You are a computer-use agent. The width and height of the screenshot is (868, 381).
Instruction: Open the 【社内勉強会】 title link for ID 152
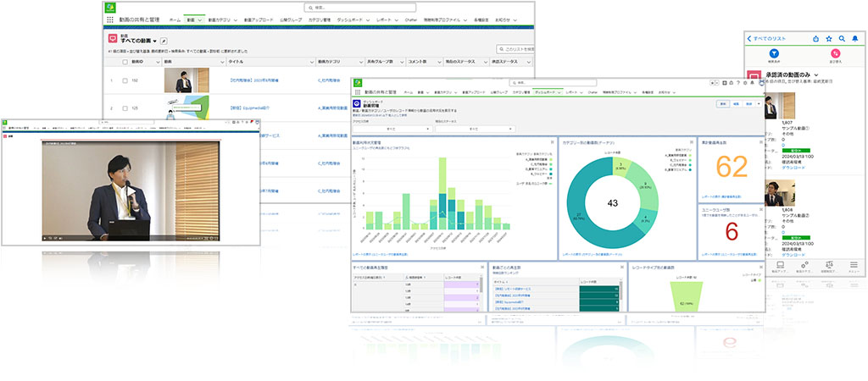pos(253,80)
